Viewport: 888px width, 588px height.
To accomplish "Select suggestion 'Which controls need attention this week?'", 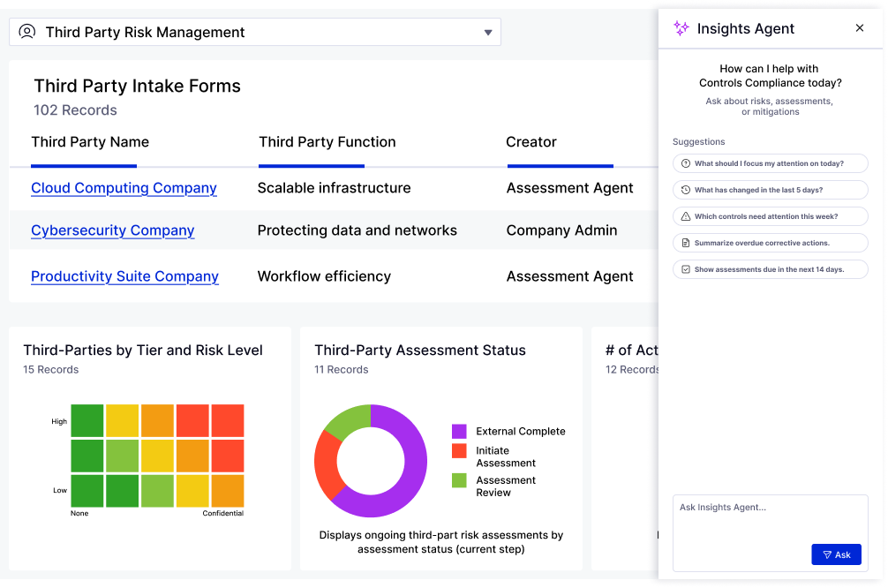I will 771,216.
